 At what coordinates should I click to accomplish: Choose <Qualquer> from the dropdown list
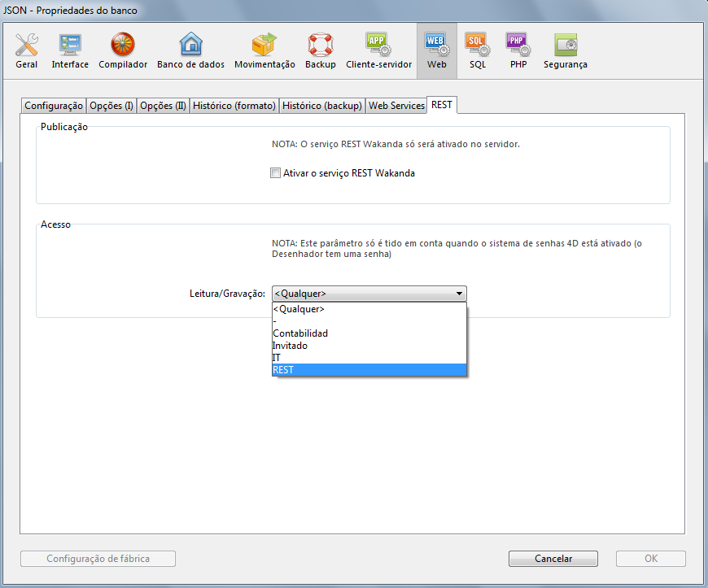coord(369,309)
